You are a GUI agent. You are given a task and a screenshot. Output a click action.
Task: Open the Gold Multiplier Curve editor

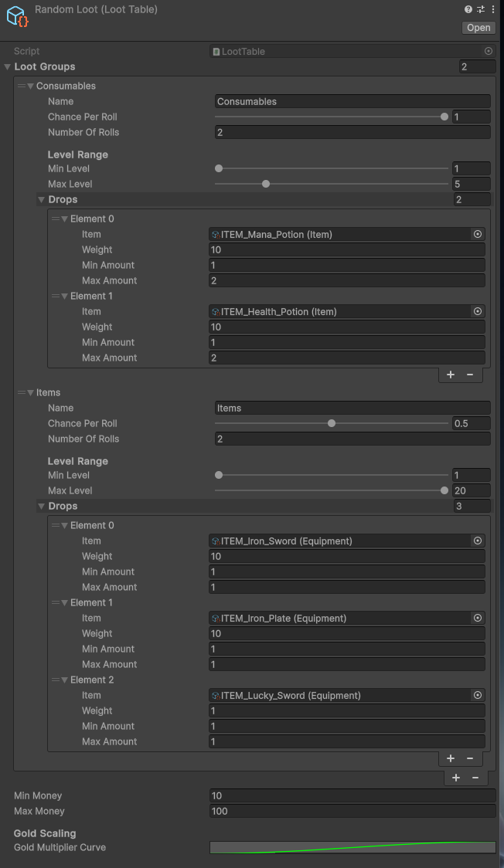[x=352, y=847]
